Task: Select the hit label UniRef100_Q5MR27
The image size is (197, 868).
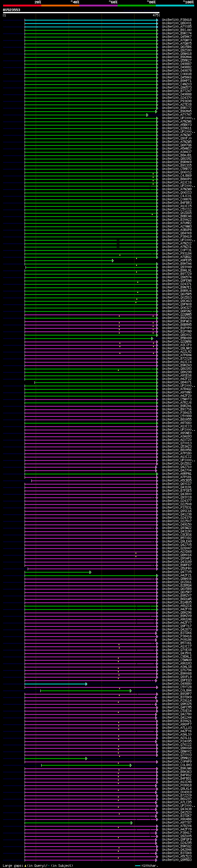Action: click(177, 60)
